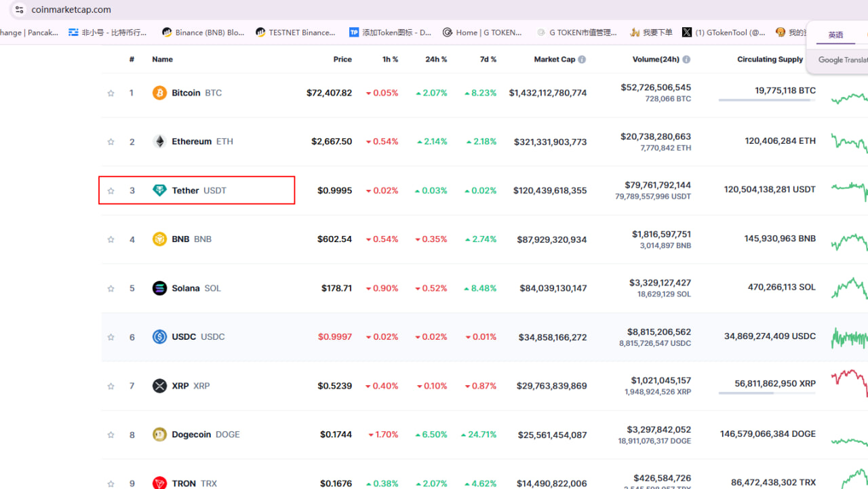Viewport: 868px width, 489px height.
Task: Open the USDC coin name link
Action: (x=184, y=337)
